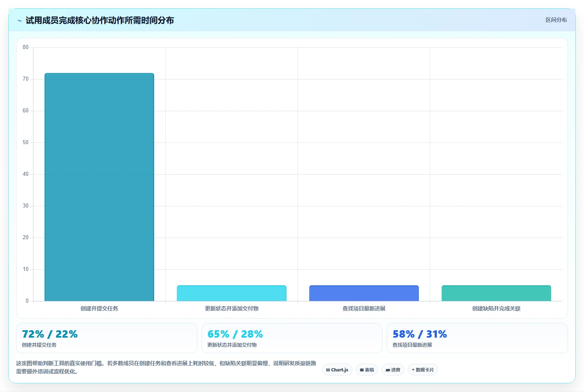Click the description paragraph starting 这张图帮助判断
Viewport: 584px width, 392px height.
[166, 367]
